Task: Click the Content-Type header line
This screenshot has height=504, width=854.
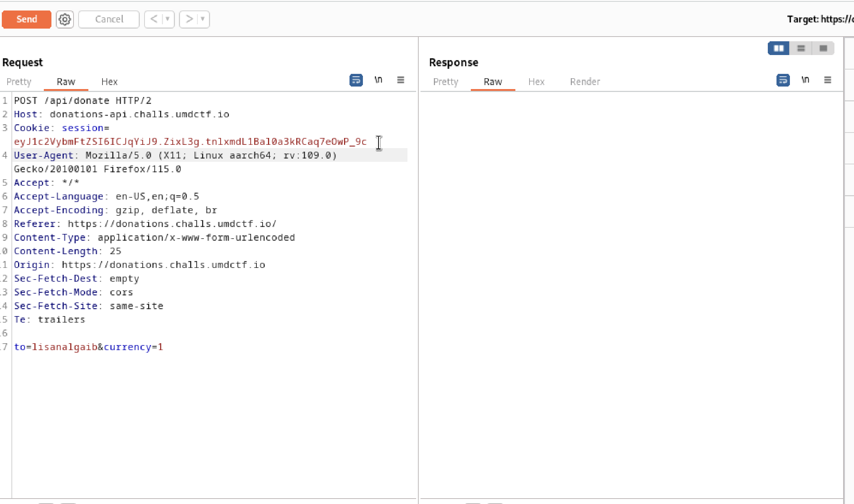Action: point(154,238)
